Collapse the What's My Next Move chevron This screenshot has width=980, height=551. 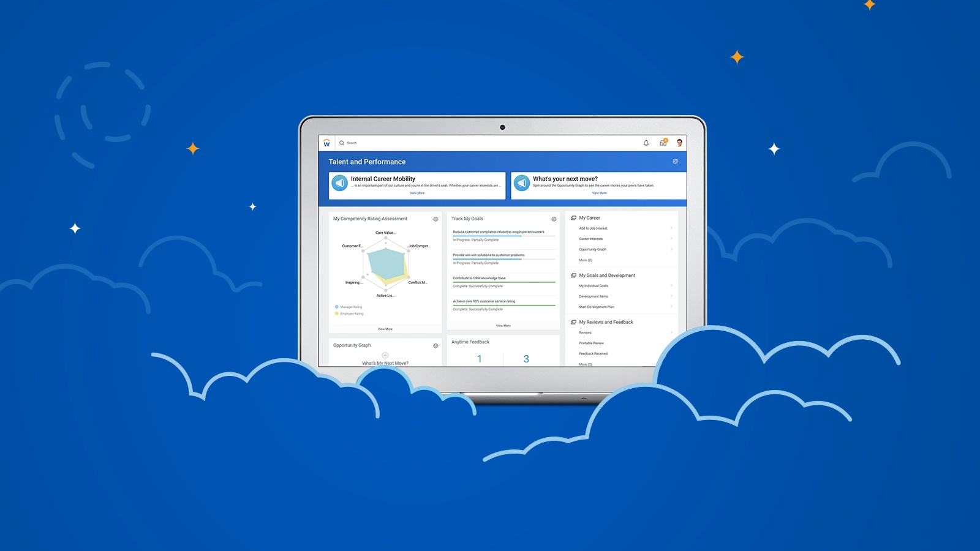tap(385, 355)
